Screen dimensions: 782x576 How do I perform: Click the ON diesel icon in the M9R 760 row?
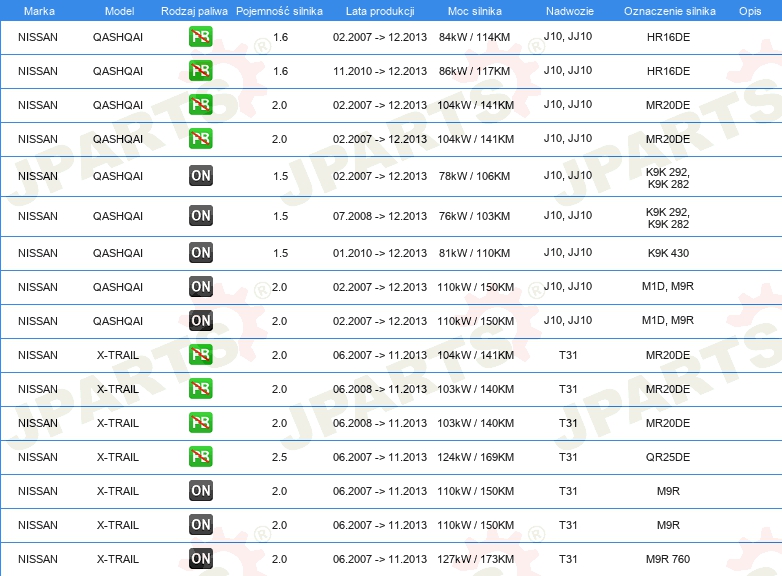click(x=200, y=559)
